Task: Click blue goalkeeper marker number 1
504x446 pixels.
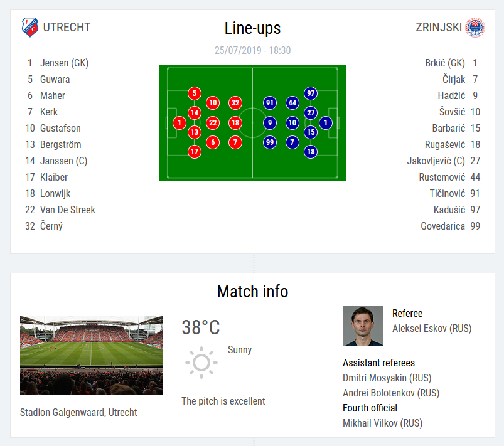Action: (326, 123)
